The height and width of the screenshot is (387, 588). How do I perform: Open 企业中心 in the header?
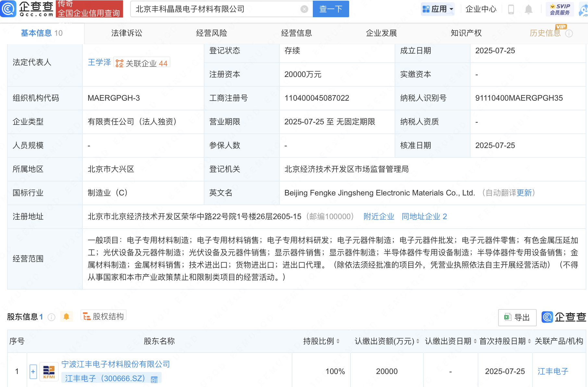[481, 9]
